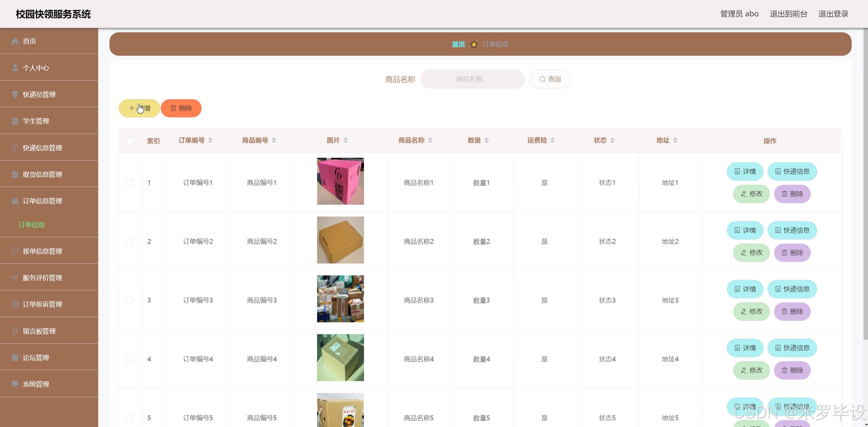This screenshot has height=427, width=868.
Task: Check the checkbox for row 1
Action: [129, 183]
